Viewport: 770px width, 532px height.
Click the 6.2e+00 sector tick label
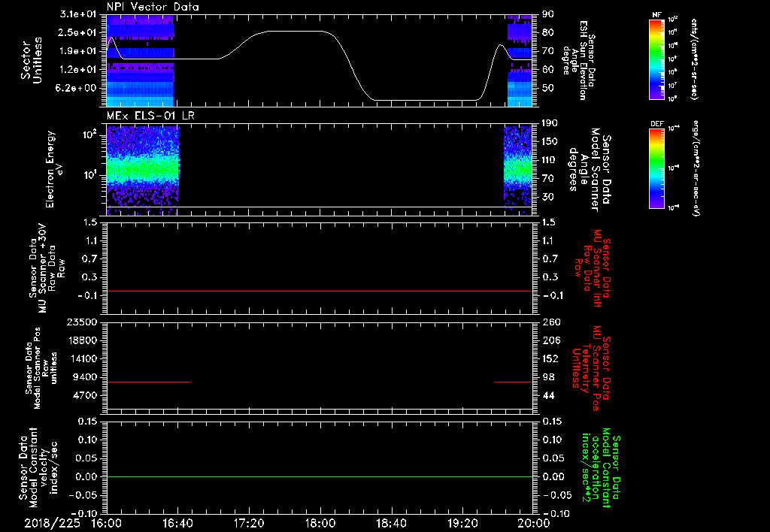point(76,88)
